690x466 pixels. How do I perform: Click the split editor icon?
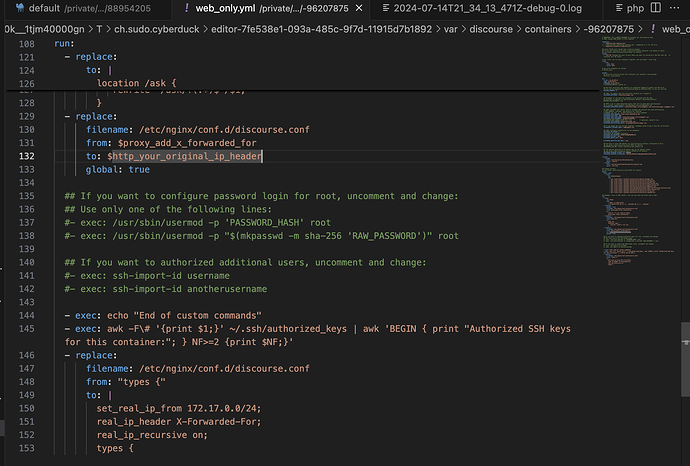click(x=656, y=7)
